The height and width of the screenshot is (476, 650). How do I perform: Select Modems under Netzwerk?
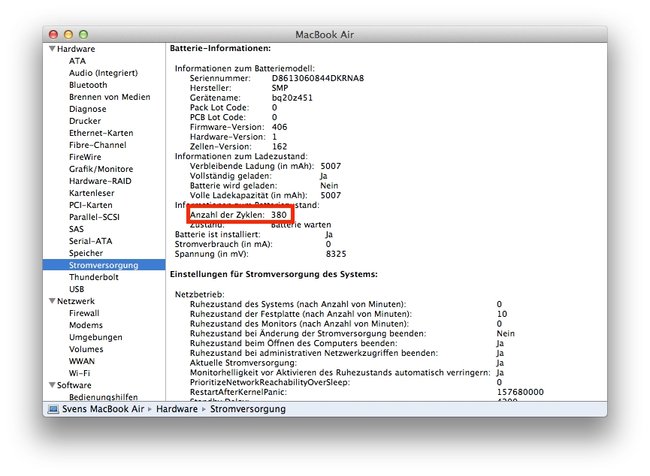(86, 325)
